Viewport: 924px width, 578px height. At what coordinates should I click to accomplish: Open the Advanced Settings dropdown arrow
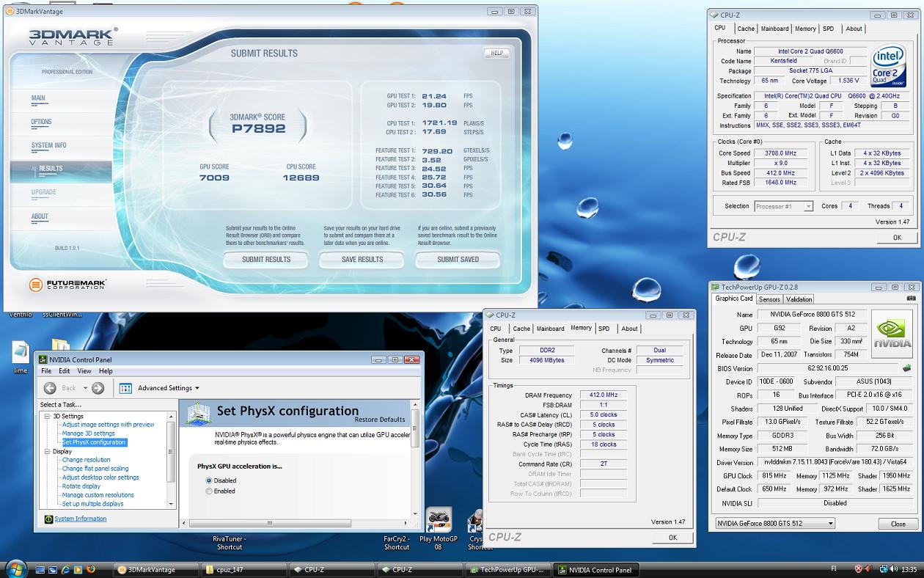point(197,388)
